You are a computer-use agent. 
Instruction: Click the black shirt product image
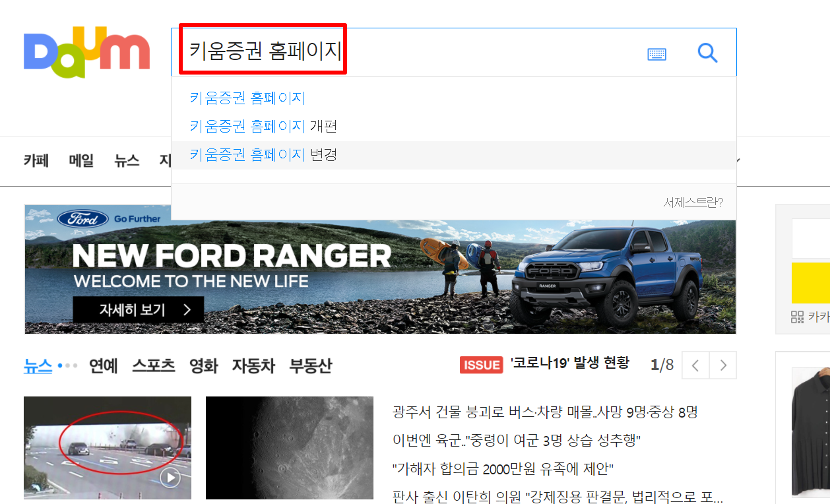pos(811,431)
